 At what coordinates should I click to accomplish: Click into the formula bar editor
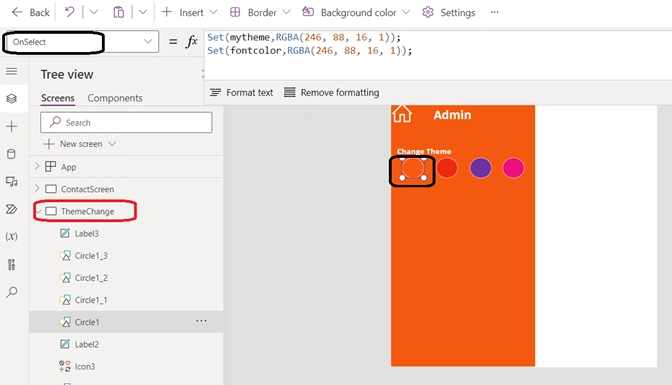438,55
